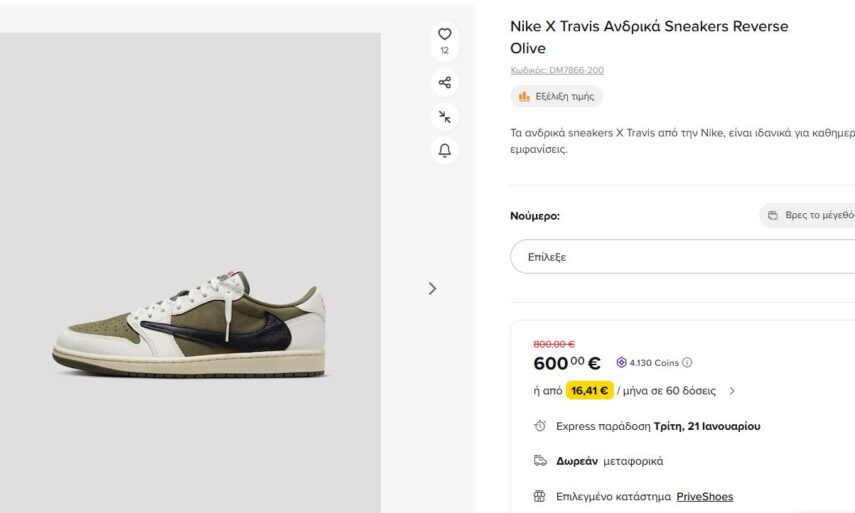
Task: Click the share icon
Action: coord(445,82)
